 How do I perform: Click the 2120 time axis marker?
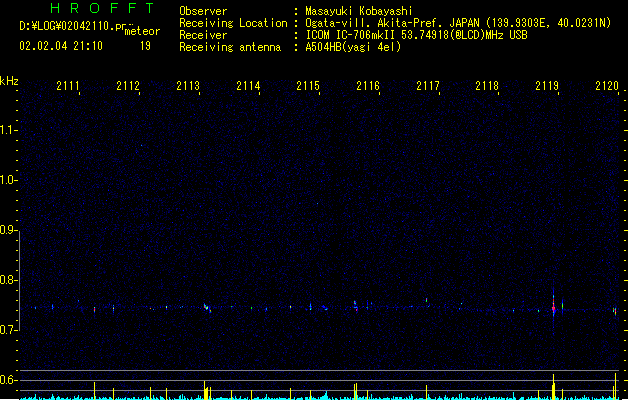point(607,86)
